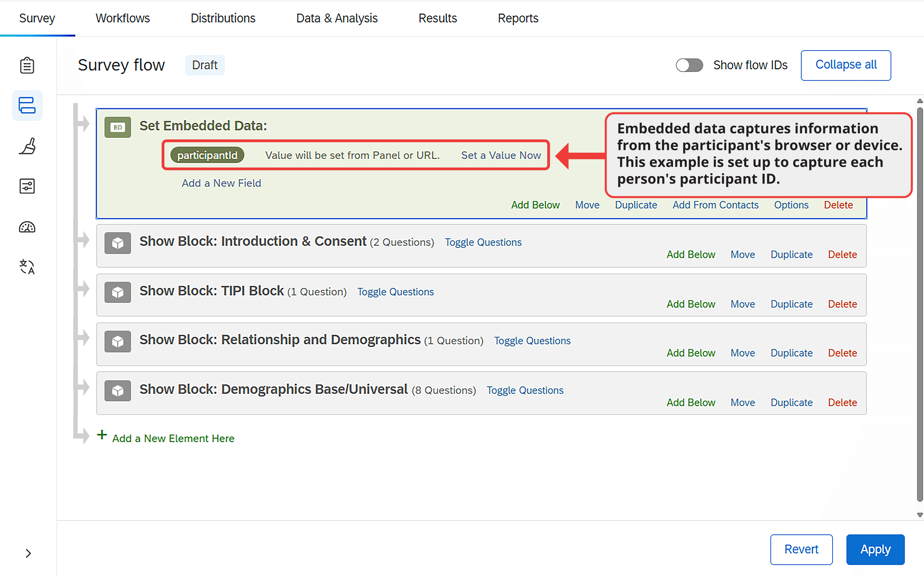Open Look and feel with the paintbrush icon
Screen dimensions: 924x576
(x=27, y=146)
